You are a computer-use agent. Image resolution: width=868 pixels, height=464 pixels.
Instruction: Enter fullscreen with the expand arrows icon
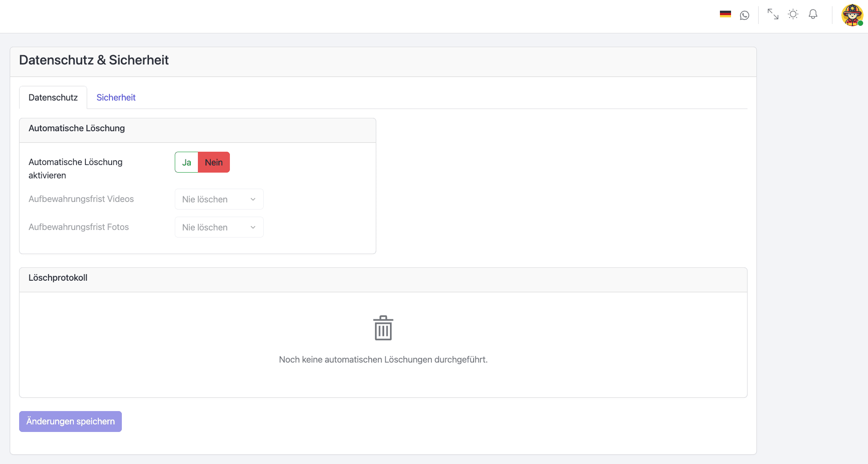point(773,14)
